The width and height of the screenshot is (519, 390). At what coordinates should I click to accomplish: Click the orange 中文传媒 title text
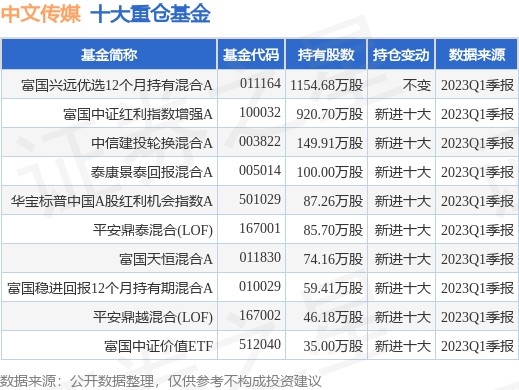41,14
